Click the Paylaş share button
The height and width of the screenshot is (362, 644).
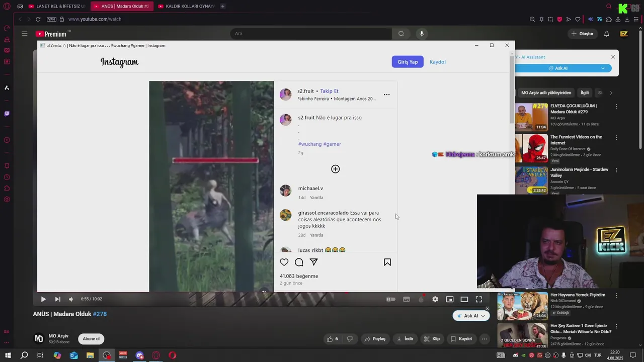[x=375, y=339]
